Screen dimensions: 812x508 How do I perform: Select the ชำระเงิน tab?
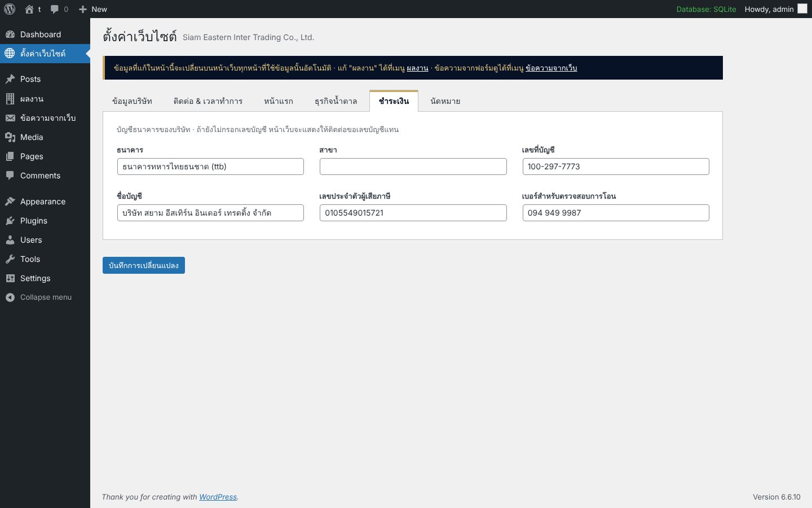point(394,101)
